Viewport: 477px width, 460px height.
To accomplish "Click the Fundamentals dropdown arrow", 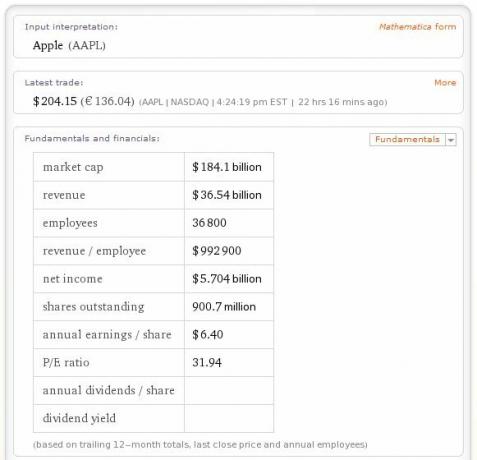I will tap(451, 140).
